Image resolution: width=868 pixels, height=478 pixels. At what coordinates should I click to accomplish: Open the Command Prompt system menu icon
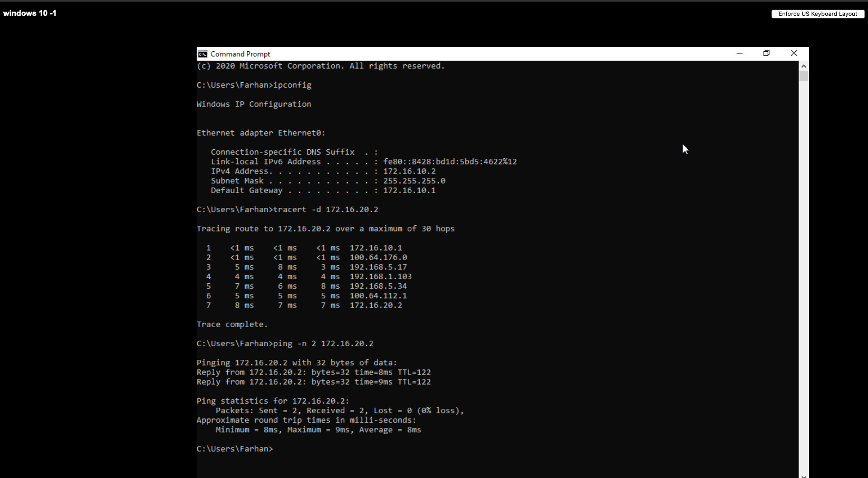click(202, 54)
